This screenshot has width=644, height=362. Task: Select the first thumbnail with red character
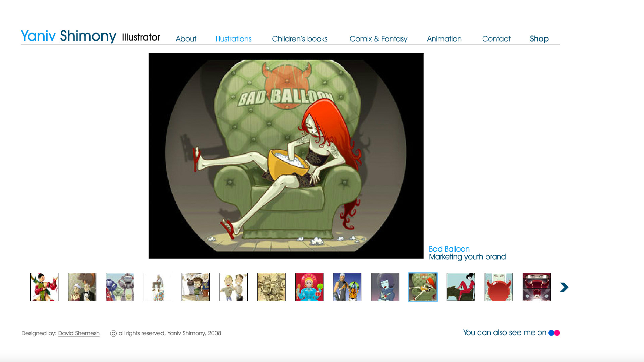(x=44, y=287)
